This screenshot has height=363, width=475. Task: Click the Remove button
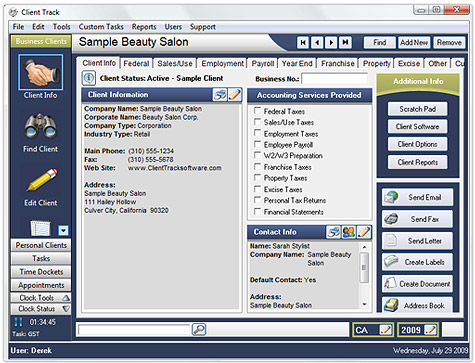pos(449,43)
